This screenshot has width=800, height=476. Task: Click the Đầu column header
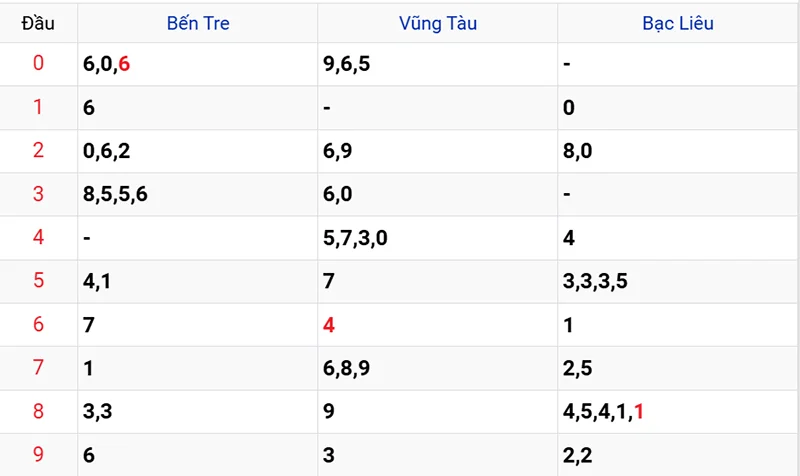pyautogui.click(x=38, y=23)
